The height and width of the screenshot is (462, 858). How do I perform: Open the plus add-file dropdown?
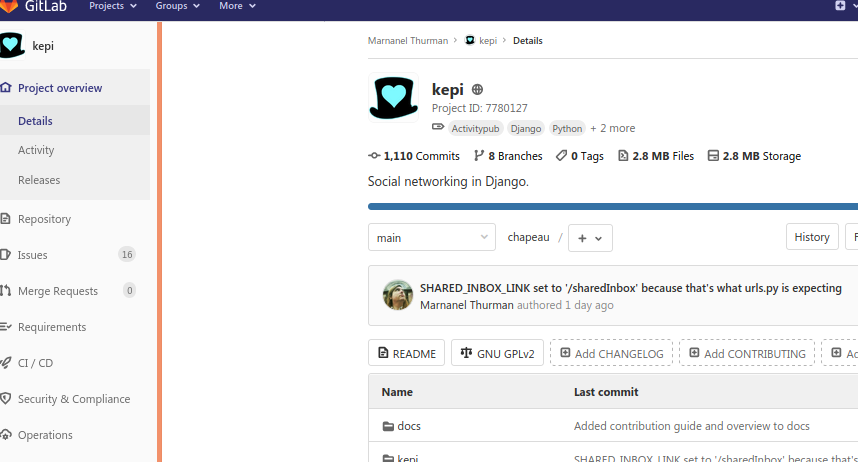click(590, 238)
